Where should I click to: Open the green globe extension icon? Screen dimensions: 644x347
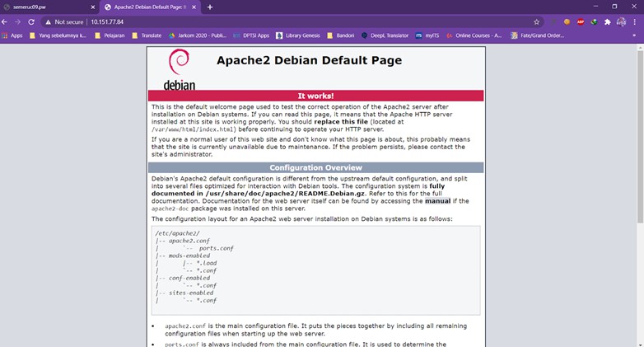tap(594, 22)
